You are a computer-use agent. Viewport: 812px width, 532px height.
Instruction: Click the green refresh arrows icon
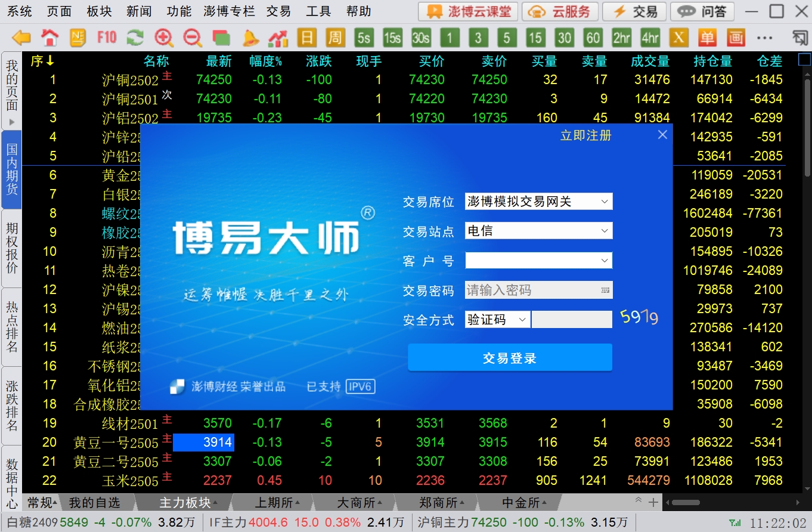point(135,38)
